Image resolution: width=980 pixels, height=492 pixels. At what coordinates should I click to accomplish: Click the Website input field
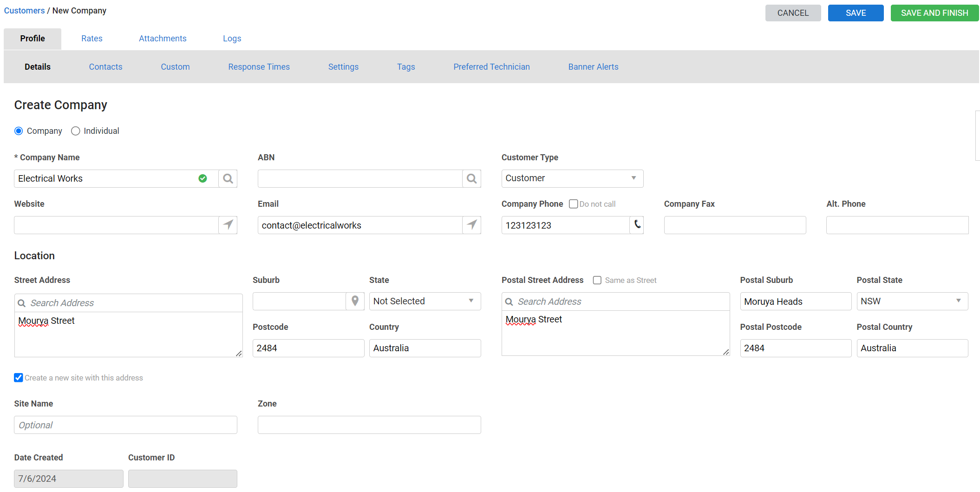coord(116,225)
